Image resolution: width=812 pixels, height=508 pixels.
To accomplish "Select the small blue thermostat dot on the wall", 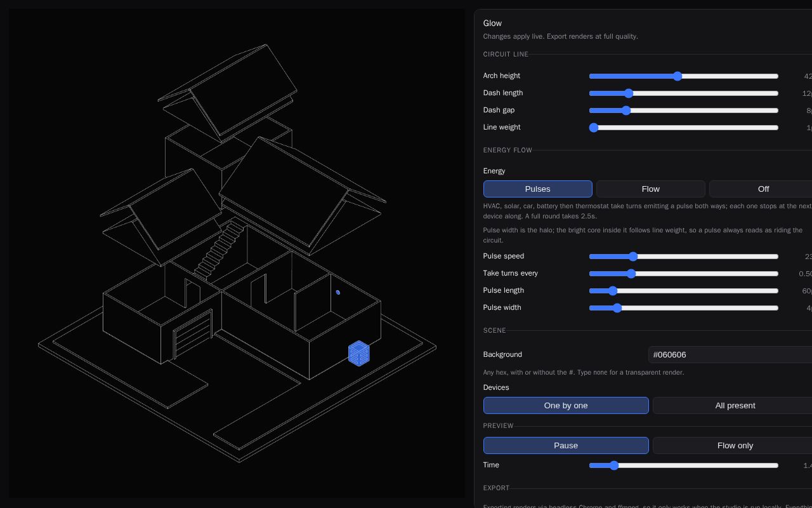I will point(338,292).
